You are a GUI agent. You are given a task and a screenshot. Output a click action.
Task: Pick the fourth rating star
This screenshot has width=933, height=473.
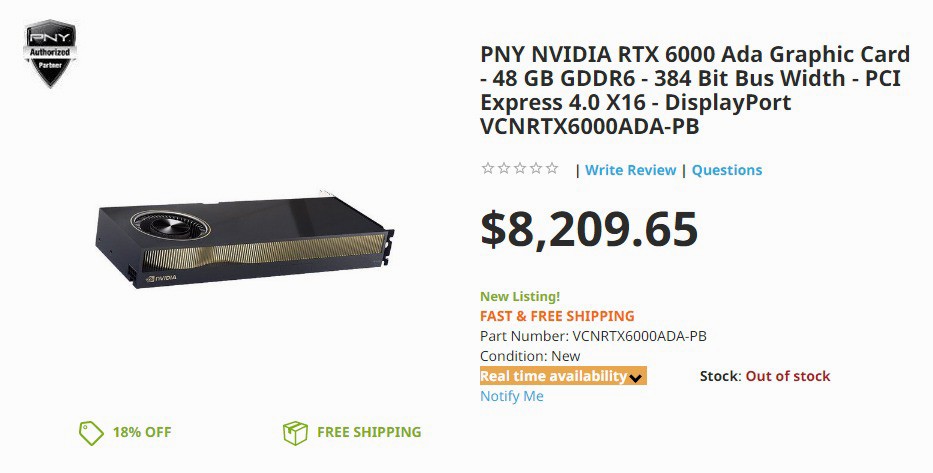536,169
